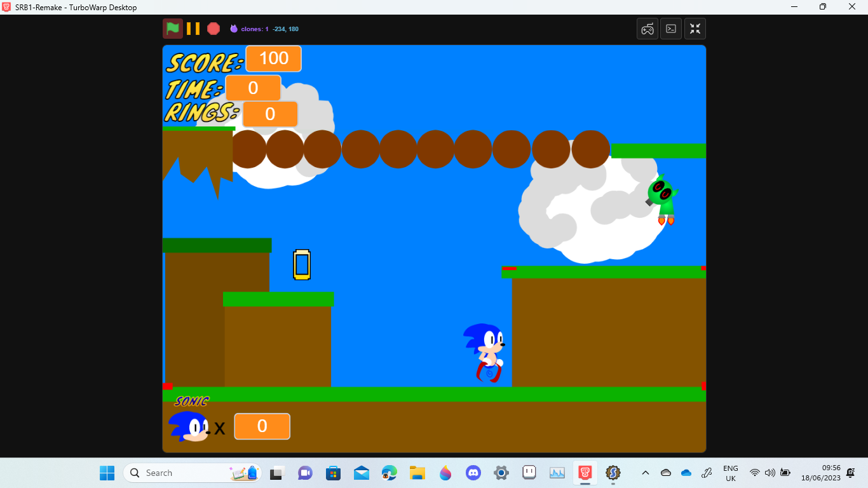868x488 pixels.
Task: Click the green jetpack robot enemy
Action: coord(661,200)
